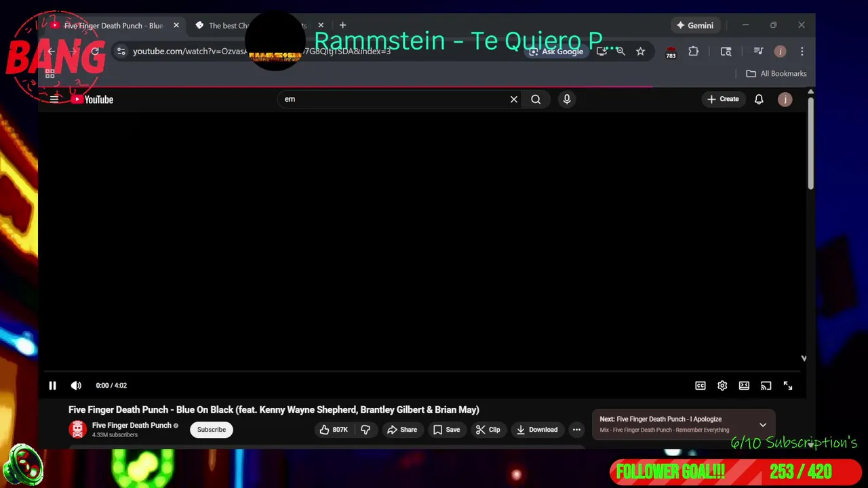Screen dimensions: 868x488
Task: Open a new browser tab with plus
Action: pyautogui.click(x=342, y=26)
